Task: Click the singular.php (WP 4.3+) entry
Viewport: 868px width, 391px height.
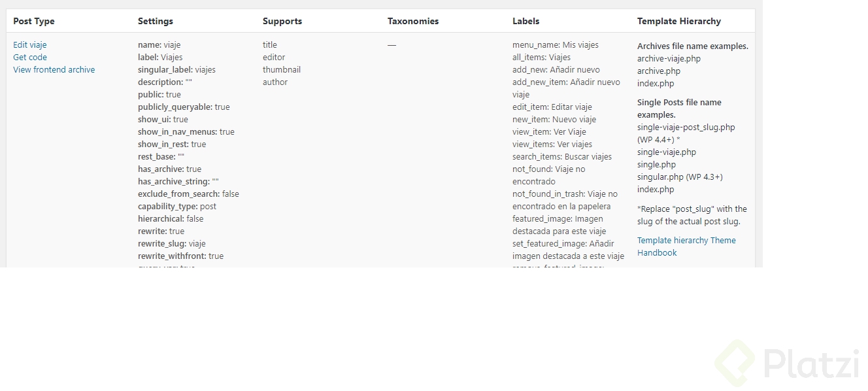Action: coord(680,177)
